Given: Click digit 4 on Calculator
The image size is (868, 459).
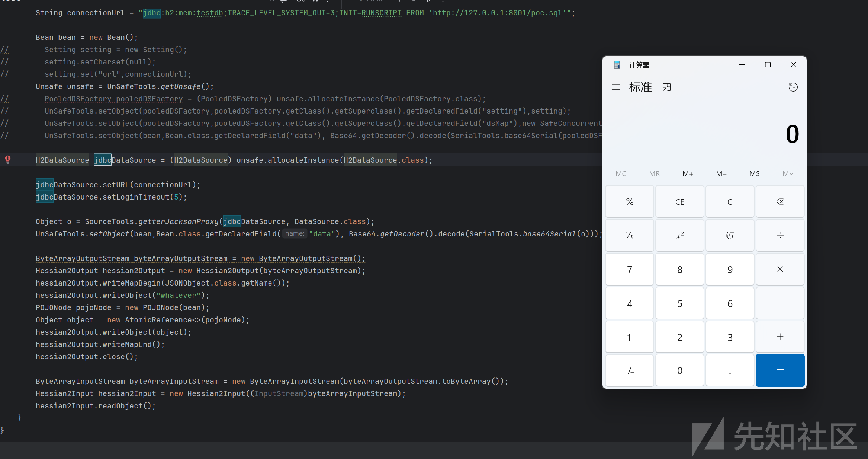Looking at the screenshot, I should point(630,303).
